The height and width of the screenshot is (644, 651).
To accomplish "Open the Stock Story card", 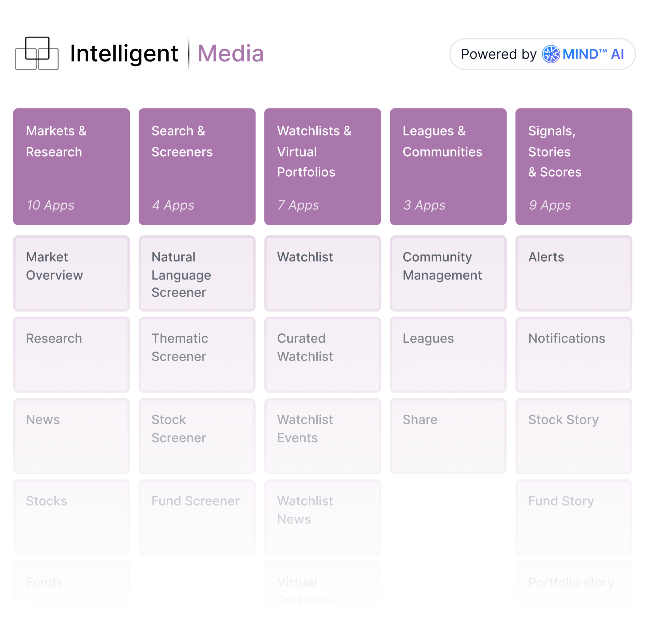I will (573, 436).
